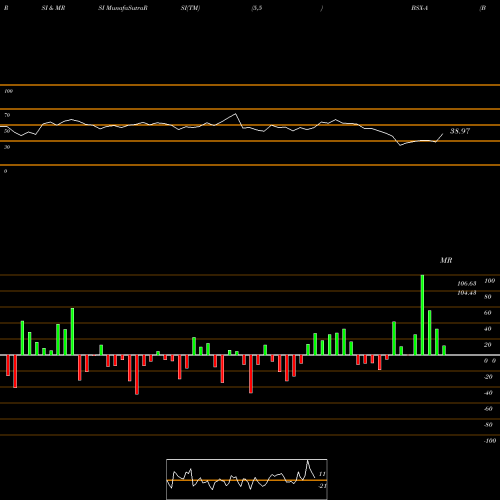Click the '(3,5' parameter text in header

[x=257, y=8]
